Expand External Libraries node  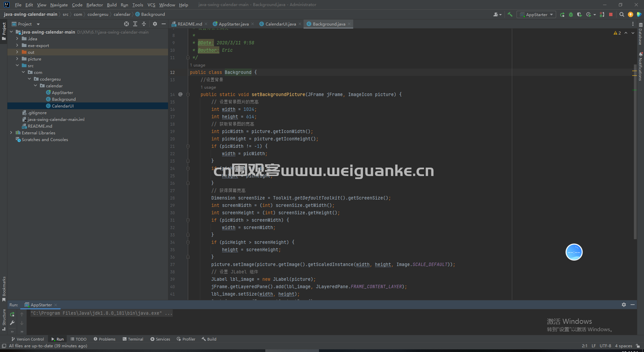[11, 133]
